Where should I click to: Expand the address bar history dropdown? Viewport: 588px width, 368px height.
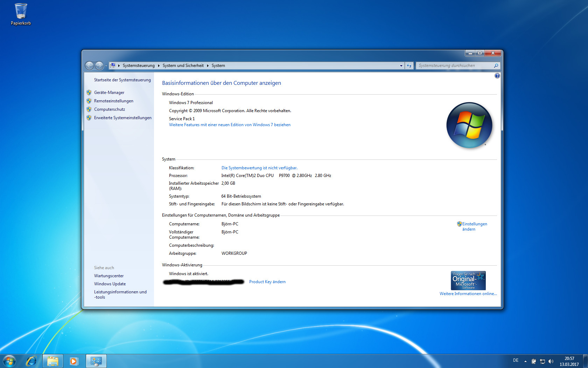tap(401, 66)
